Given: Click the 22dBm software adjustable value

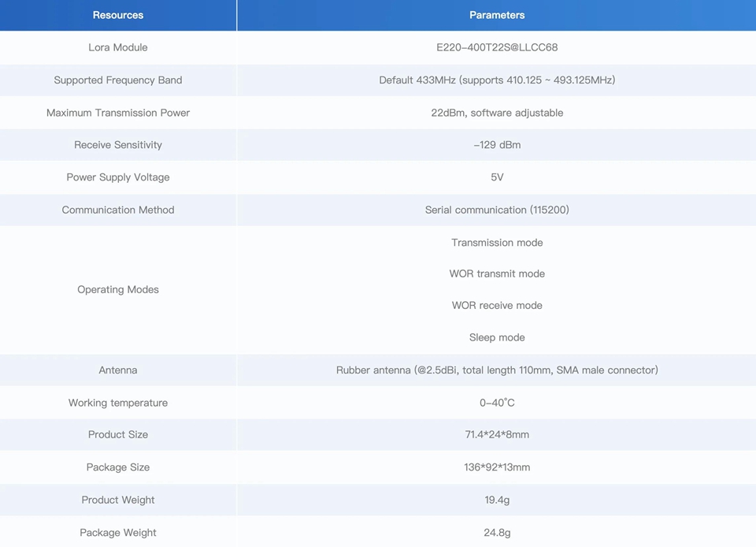Looking at the screenshot, I should click(497, 113).
